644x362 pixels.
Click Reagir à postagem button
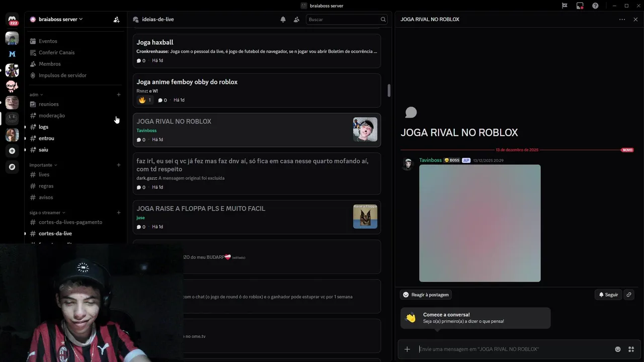point(426,295)
